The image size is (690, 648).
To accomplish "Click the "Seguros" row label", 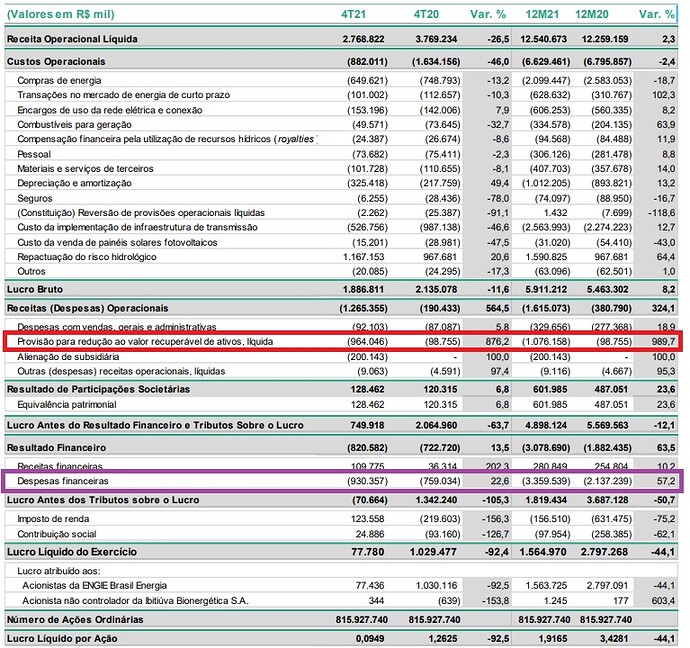I will pyautogui.click(x=35, y=198).
